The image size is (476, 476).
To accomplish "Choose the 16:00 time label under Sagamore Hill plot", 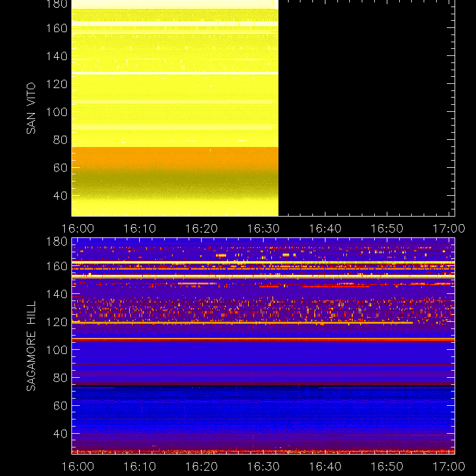I will tap(78, 466).
